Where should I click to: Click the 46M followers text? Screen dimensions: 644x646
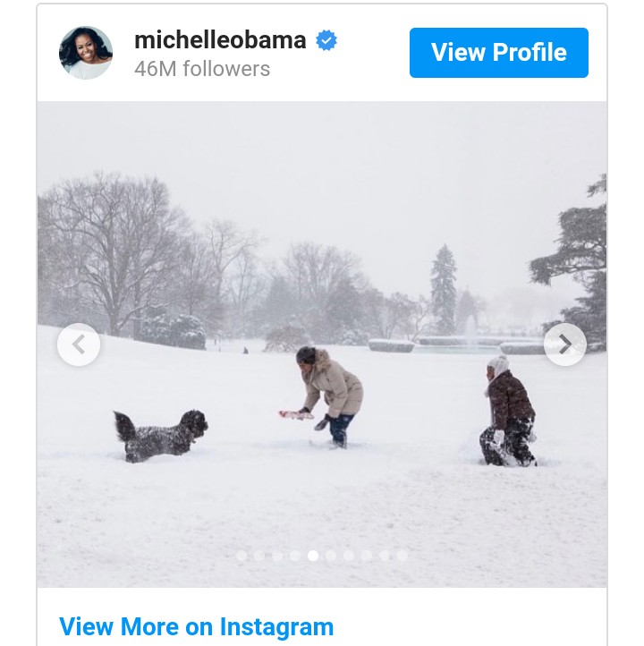coord(202,69)
